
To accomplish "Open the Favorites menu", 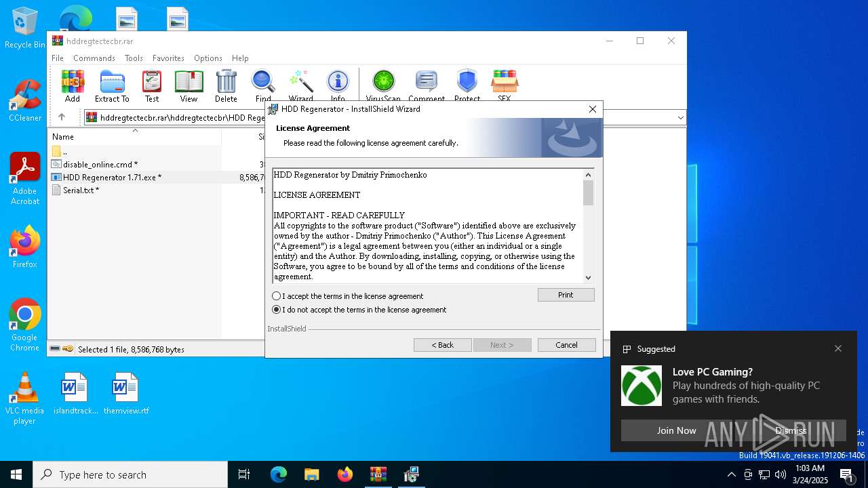I will (x=168, y=58).
